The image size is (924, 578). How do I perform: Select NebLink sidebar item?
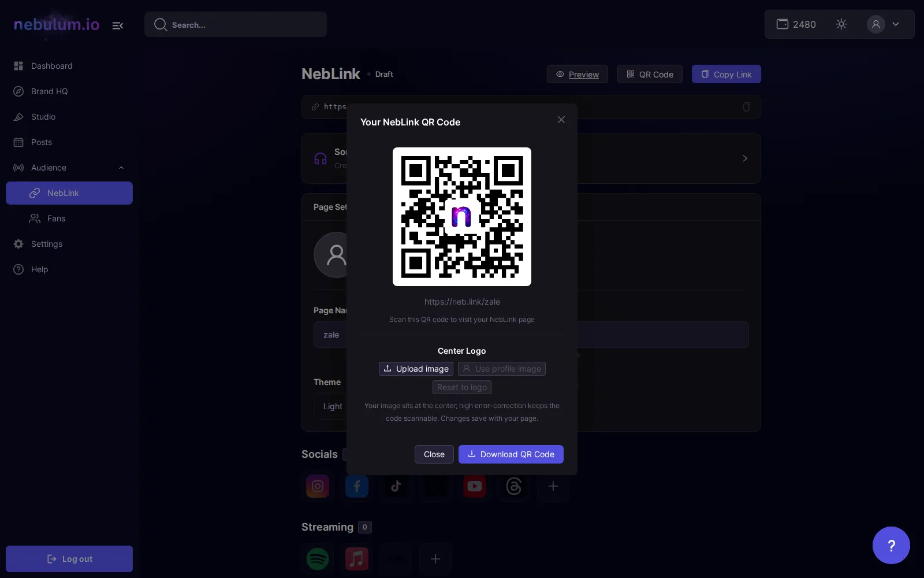point(69,193)
